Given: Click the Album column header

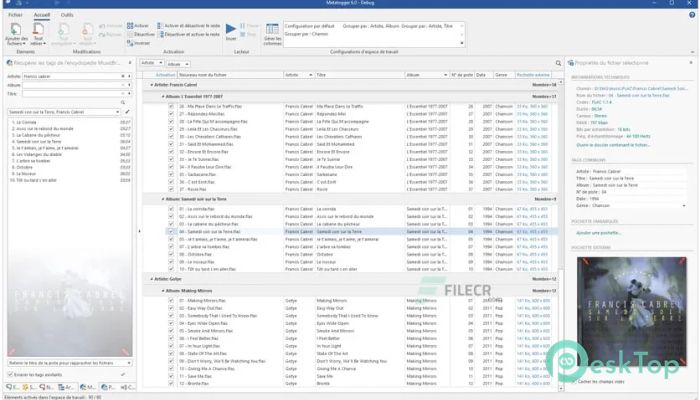Looking at the screenshot, I should pyautogui.click(x=426, y=75).
